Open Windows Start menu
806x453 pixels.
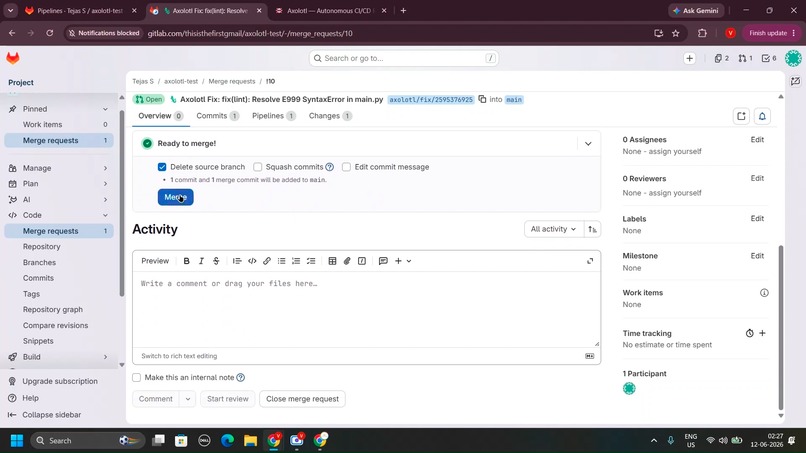pos(17,441)
